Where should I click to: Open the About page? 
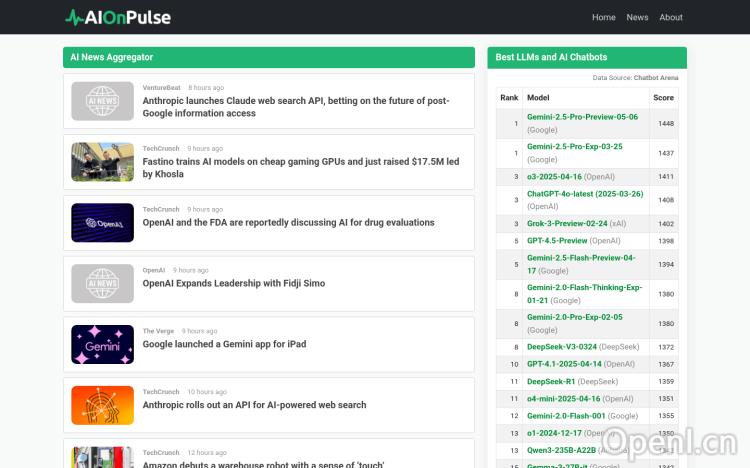click(x=671, y=17)
